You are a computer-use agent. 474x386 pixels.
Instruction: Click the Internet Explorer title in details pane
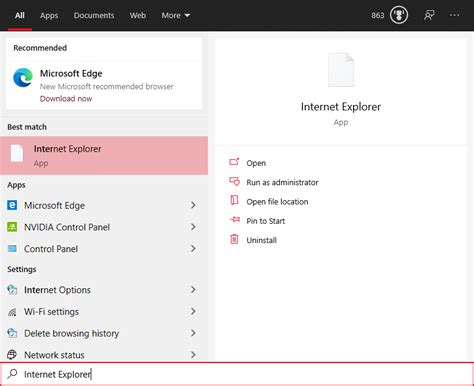[341, 107]
